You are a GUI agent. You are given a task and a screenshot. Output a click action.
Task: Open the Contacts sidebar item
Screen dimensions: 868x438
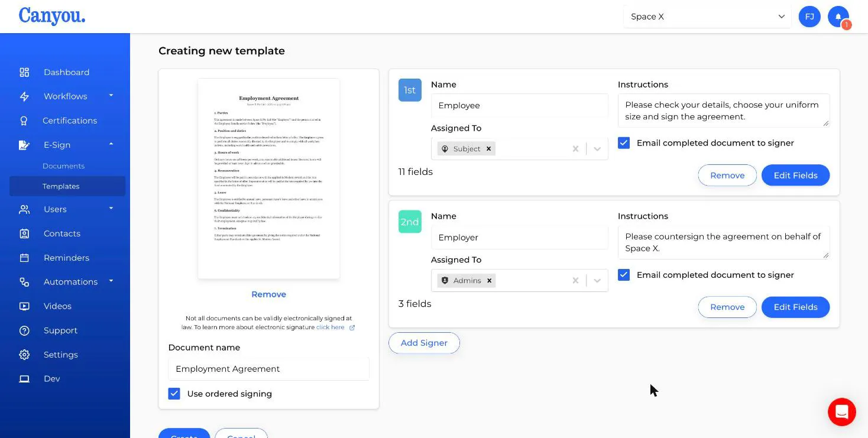pos(62,233)
